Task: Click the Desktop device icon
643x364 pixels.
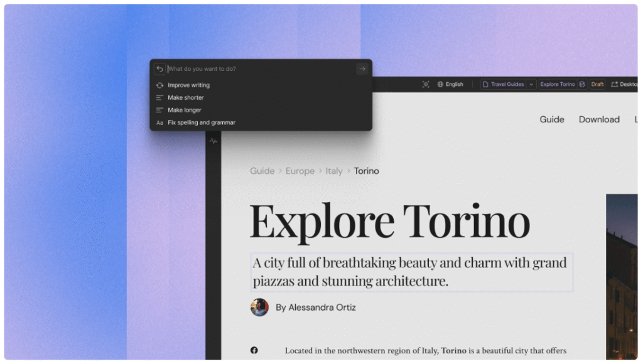Action: click(x=614, y=84)
